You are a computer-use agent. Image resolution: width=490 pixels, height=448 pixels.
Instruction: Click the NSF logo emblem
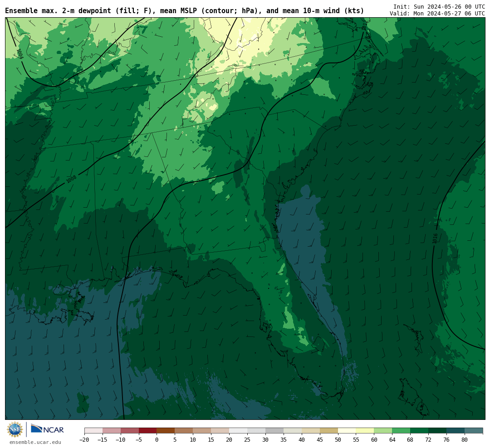(x=15, y=429)
